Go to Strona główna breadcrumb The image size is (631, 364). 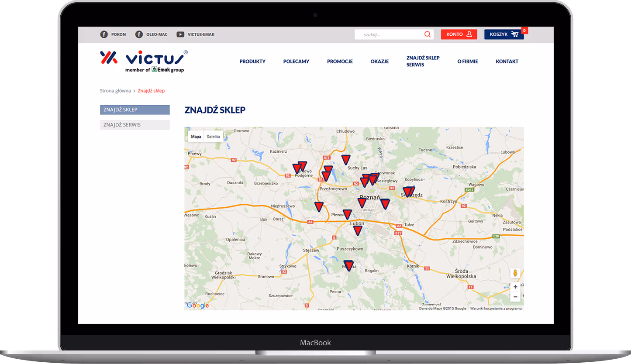point(115,91)
